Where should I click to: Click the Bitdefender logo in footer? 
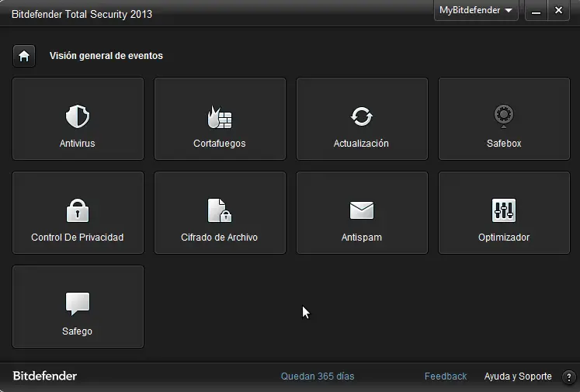pos(45,376)
